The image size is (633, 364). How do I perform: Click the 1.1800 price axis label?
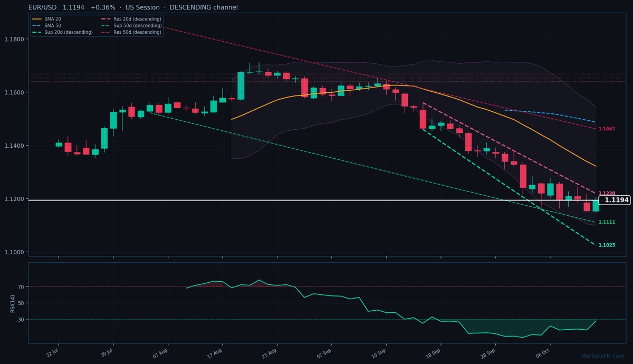tap(14, 40)
